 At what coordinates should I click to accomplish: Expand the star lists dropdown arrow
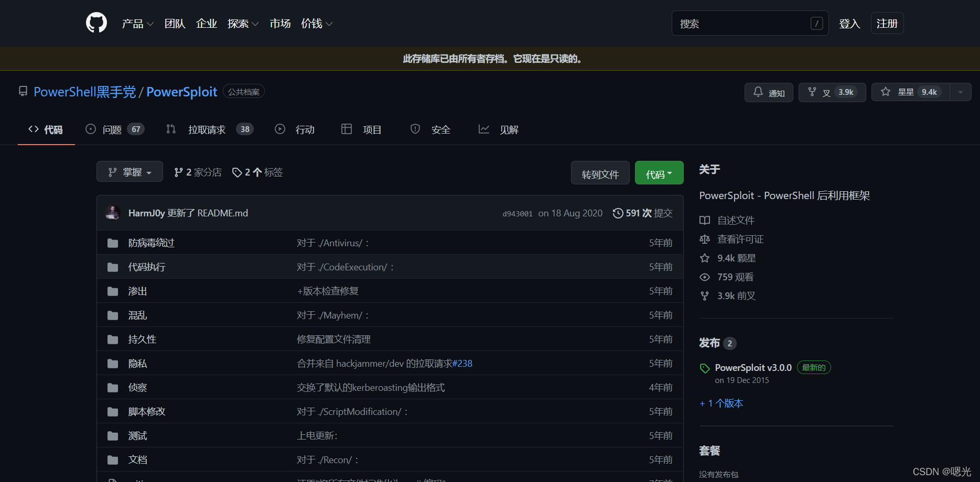pyautogui.click(x=961, y=92)
